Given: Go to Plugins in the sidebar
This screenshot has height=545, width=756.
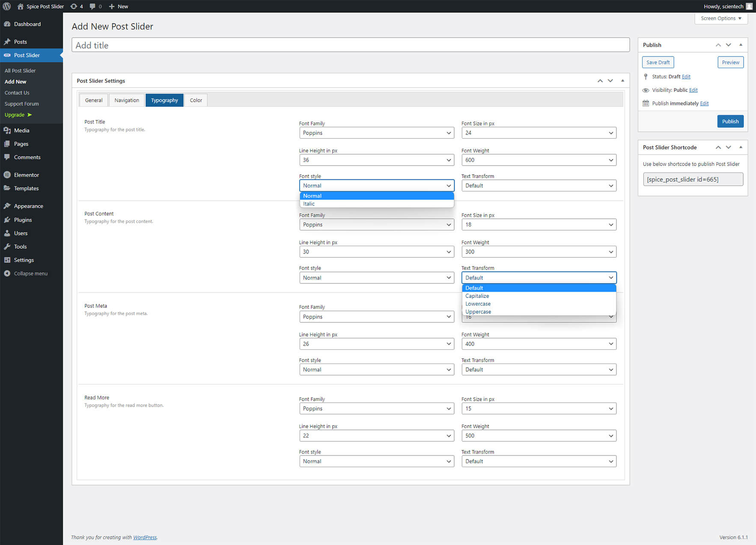Looking at the screenshot, I should [x=23, y=220].
